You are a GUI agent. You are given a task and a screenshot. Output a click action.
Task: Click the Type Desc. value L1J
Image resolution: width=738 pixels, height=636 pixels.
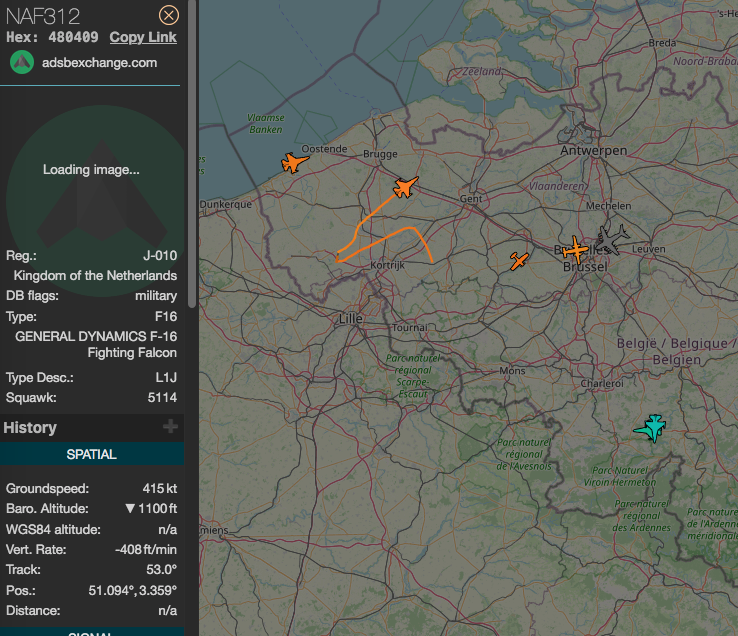click(x=166, y=378)
